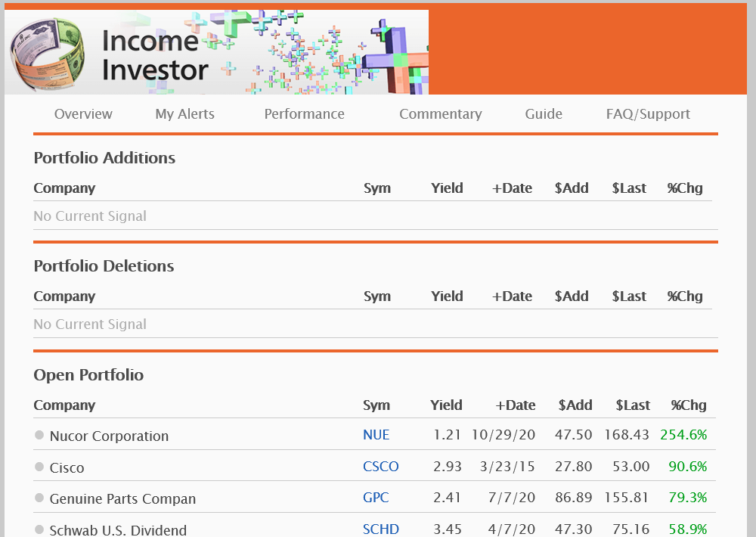Click the 254.6% change value
756x537 pixels.
(x=683, y=435)
